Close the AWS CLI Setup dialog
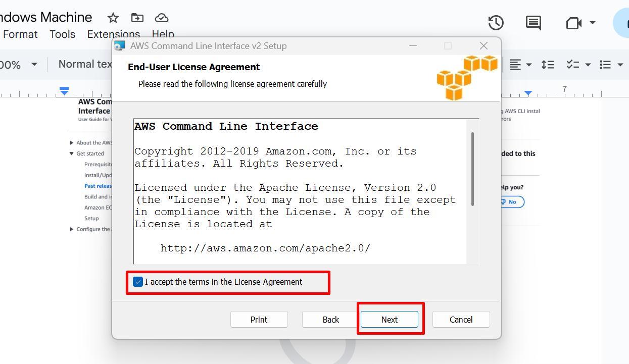The width and height of the screenshot is (629, 364). [483, 46]
